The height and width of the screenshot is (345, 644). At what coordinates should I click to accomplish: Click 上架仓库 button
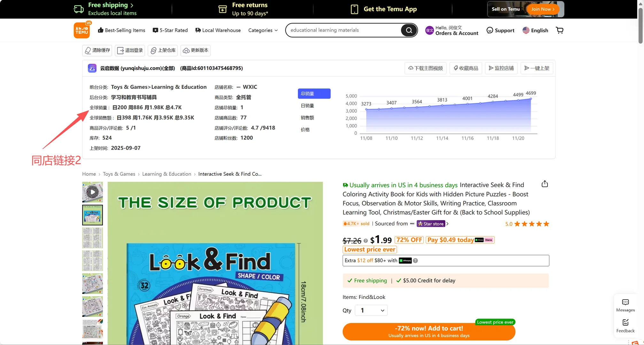(x=163, y=50)
